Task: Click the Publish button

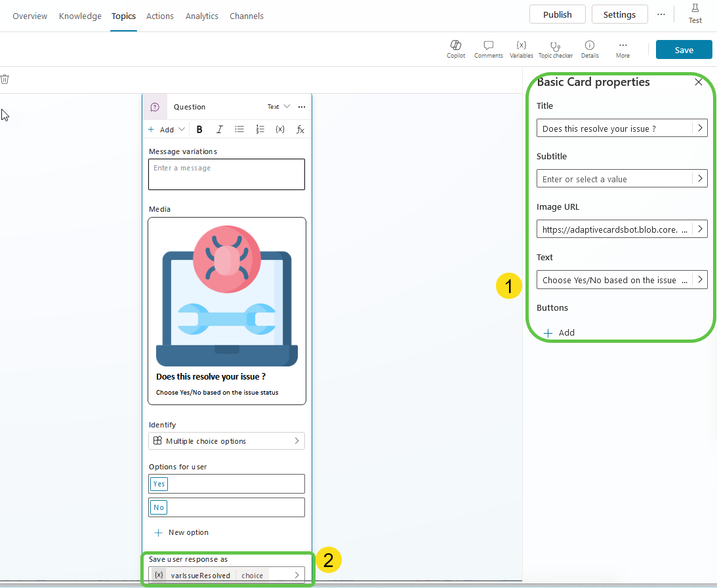Action: pos(557,14)
